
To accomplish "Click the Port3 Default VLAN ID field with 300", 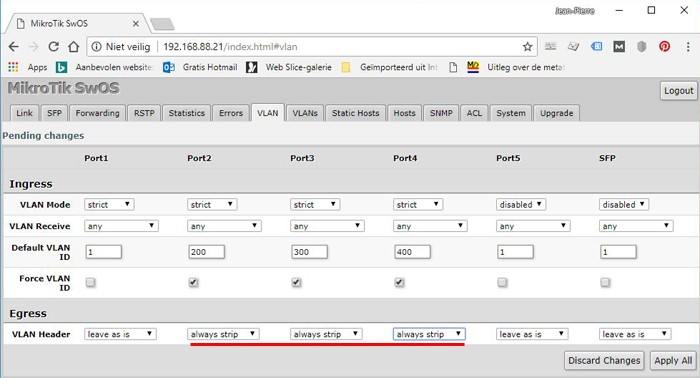I will [x=309, y=252].
